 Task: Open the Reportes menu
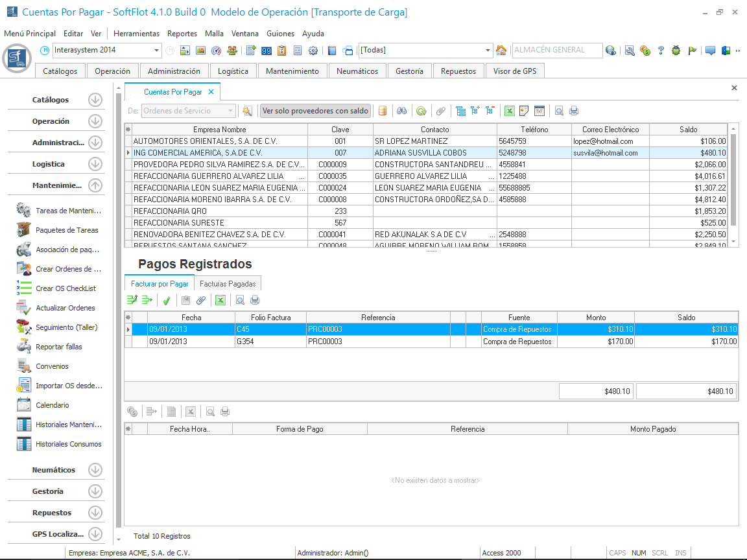(182, 34)
